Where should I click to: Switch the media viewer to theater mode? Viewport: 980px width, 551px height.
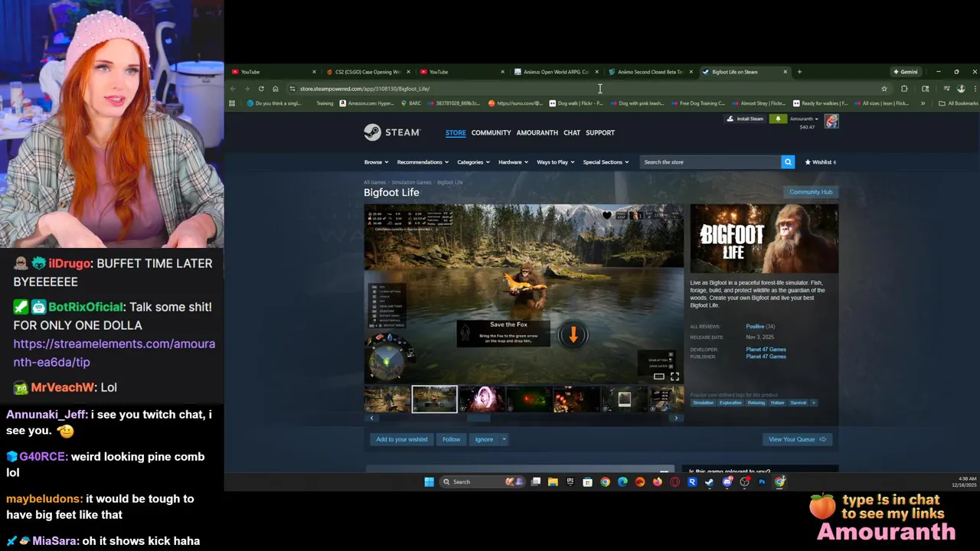tap(658, 377)
